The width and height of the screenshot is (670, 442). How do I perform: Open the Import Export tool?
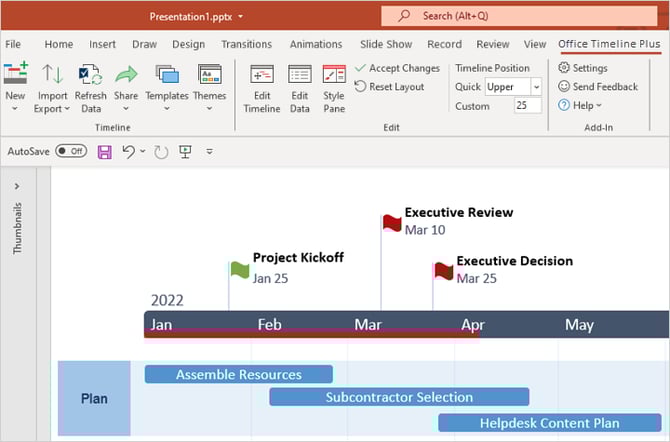click(x=52, y=76)
